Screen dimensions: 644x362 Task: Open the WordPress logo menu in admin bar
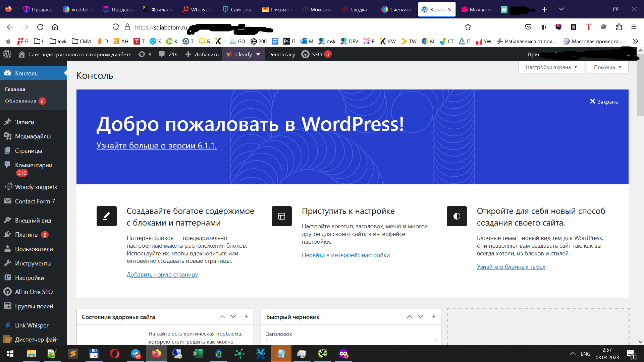7,54
